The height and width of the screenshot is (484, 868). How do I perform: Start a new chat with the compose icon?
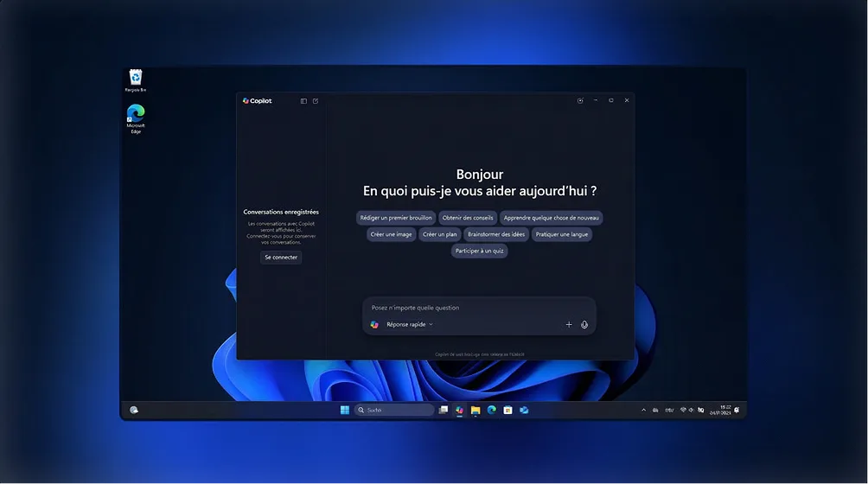tap(316, 101)
